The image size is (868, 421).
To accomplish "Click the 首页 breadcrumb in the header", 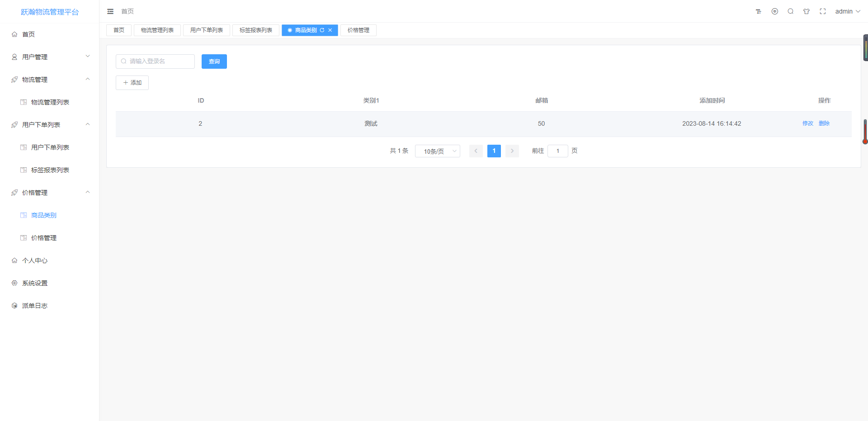I will click(x=127, y=11).
